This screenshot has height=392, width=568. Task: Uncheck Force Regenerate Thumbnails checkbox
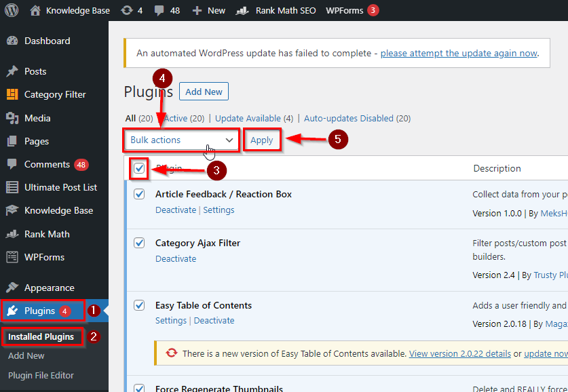pos(139,389)
